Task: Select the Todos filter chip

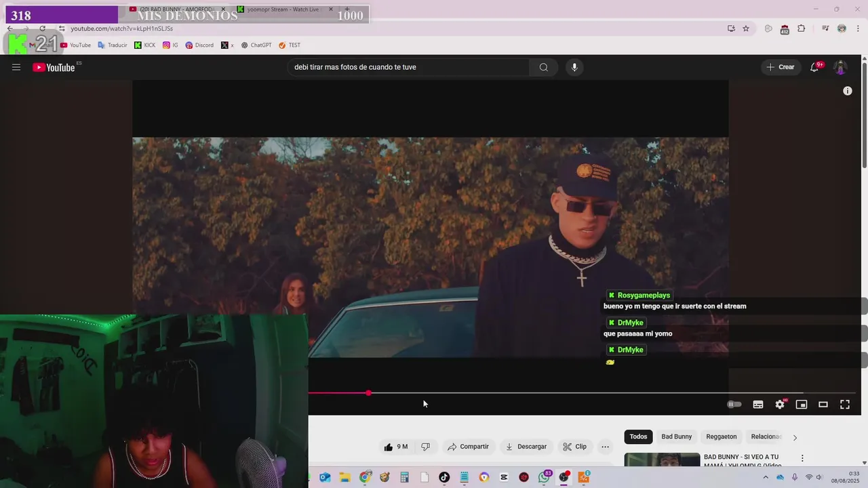Action: pos(638,436)
